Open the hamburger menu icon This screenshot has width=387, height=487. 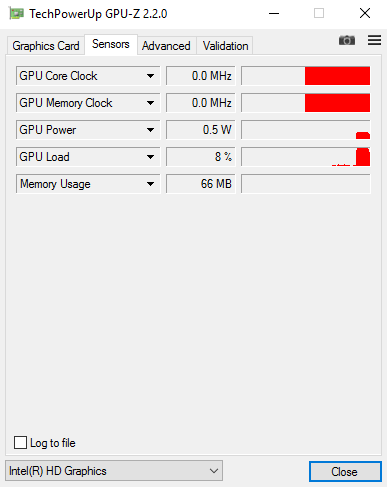pyautogui.click(x=374, y=40)
